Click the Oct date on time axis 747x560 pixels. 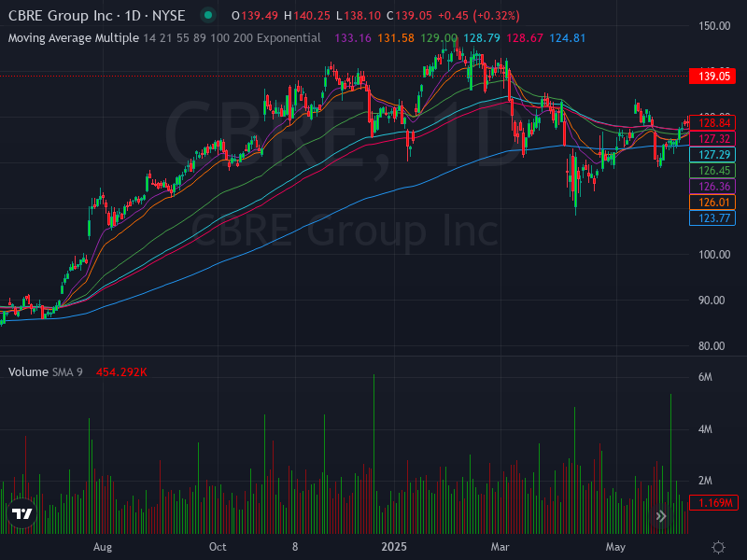pyautogui.click(x=218, y=547)
